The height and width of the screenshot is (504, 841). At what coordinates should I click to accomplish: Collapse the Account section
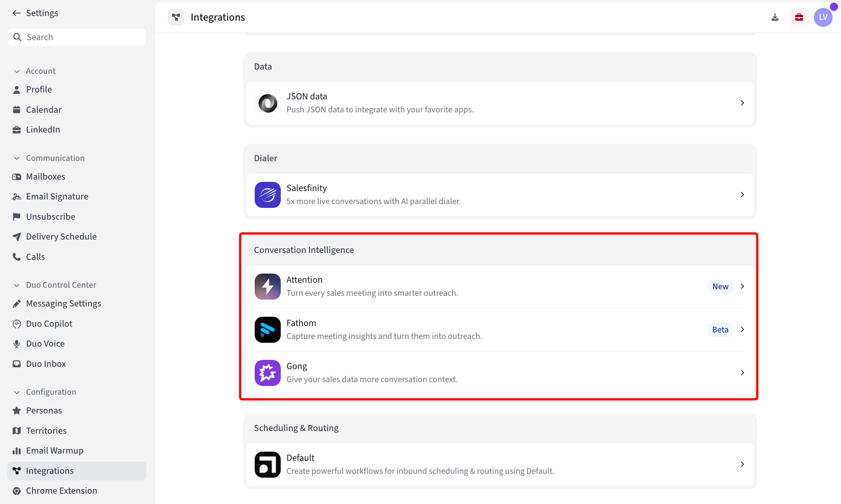click(x=17, y=71)
